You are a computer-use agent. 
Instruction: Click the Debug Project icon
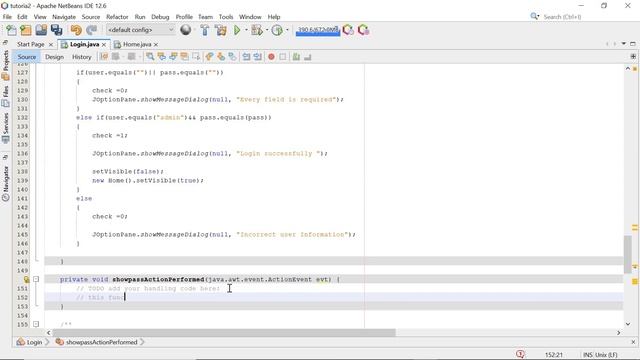257,30
